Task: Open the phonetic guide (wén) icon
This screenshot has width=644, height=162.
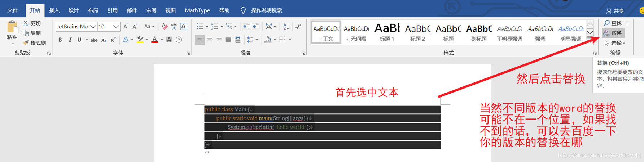Action: click(174, 26)
